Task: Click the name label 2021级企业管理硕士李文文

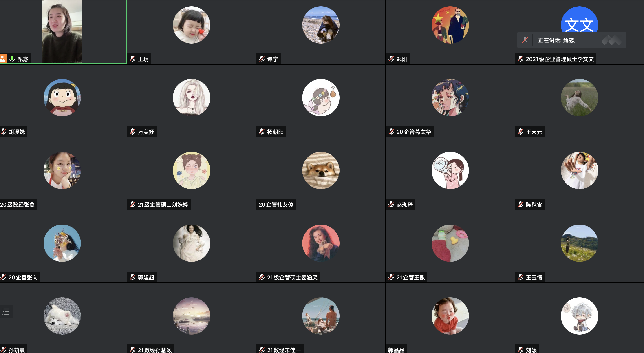Action: click(560, 59)
